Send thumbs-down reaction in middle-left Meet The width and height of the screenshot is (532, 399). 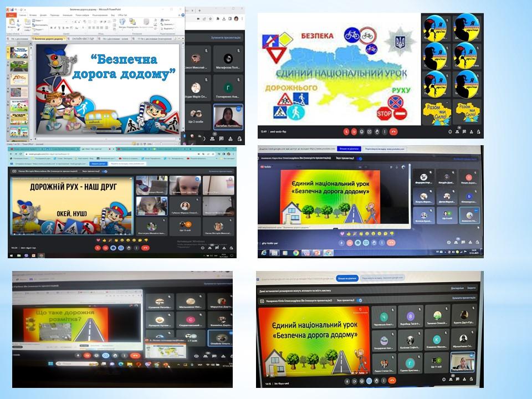coord(146,240)
